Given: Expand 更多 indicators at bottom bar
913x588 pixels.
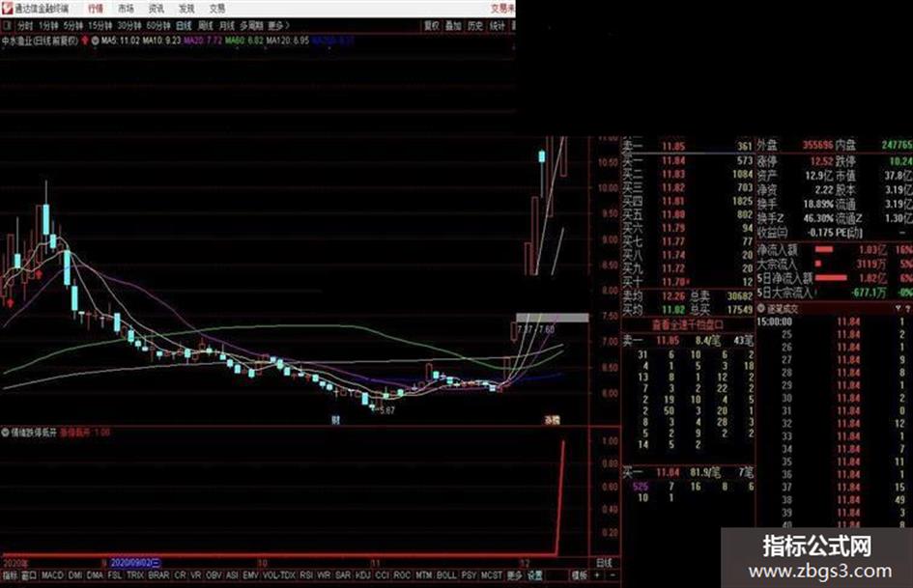Looking at the screenshot, I should click(x=514, y=575).
